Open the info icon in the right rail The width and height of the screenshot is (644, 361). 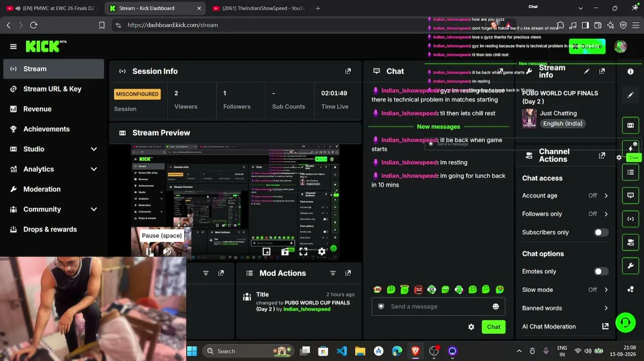[x=630, y=72]
